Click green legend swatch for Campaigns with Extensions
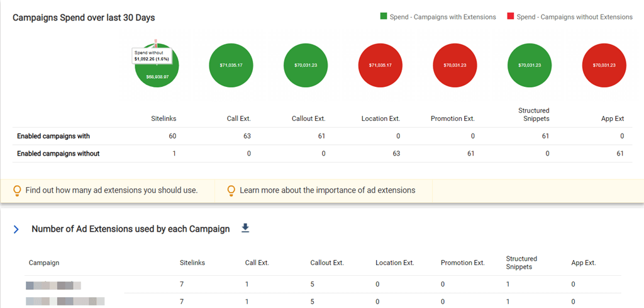The image size is (644, 308). tap(384, 17)
